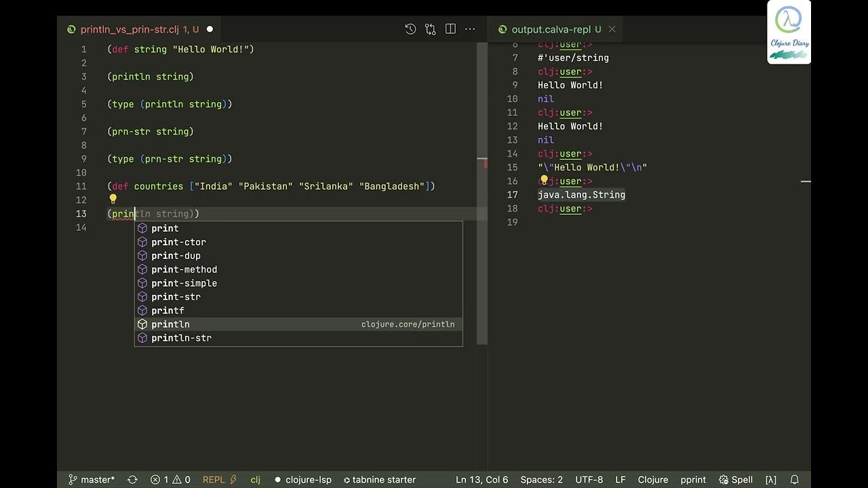Image resolution: width=868 pixels, height=488 pixels.
Task: Select the print-str suggestion
Action: coord(298,297)
